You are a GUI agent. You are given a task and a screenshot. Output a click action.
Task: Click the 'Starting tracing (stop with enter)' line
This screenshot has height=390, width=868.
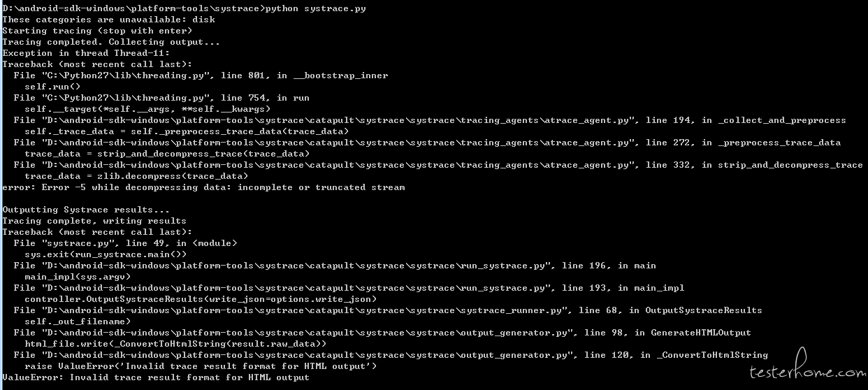pos(98,31)
